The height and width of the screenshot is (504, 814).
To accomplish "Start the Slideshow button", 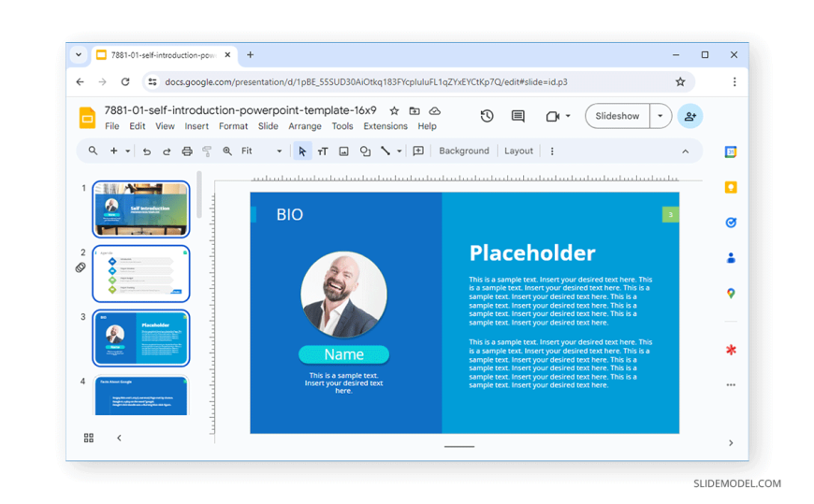I will [x=618, y=116].
